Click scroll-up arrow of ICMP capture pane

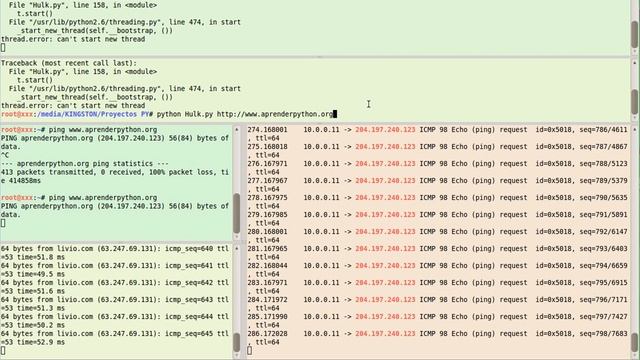635,129
